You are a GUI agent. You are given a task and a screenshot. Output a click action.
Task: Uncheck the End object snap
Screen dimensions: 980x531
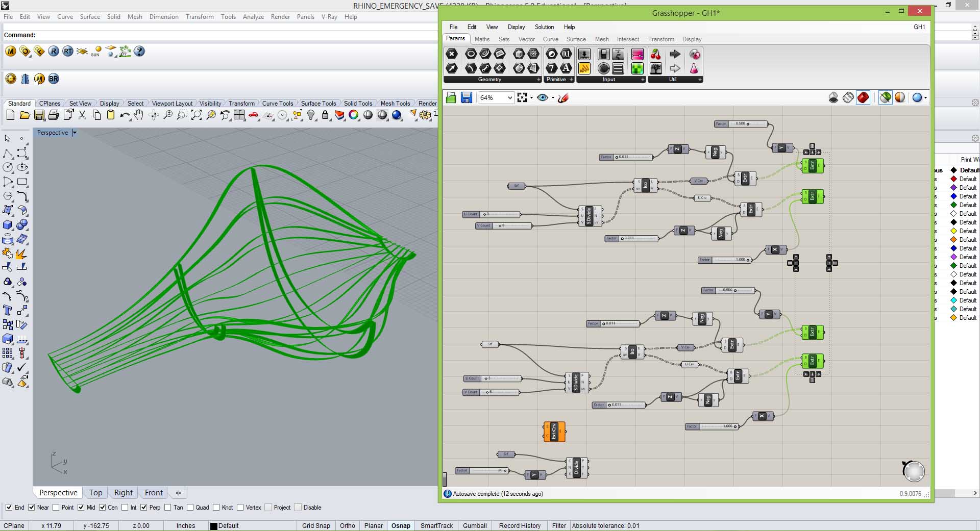click(x=9, y=508)
